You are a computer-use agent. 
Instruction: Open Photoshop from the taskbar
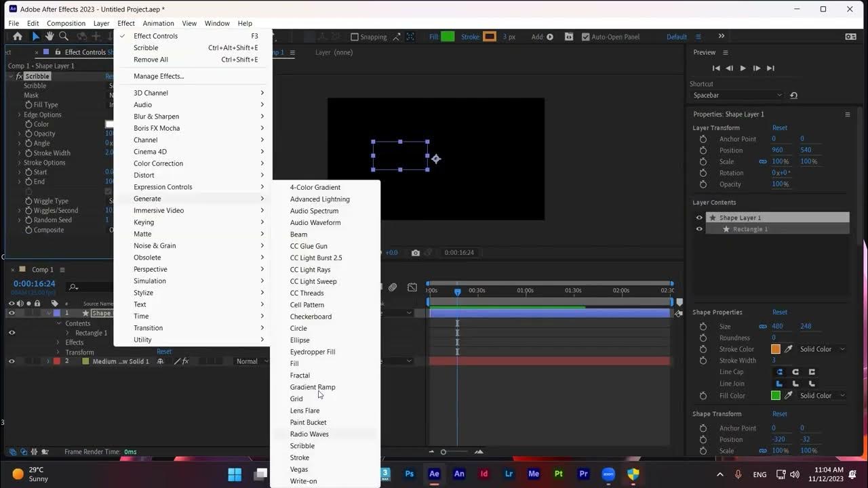(x=409, y=474)
